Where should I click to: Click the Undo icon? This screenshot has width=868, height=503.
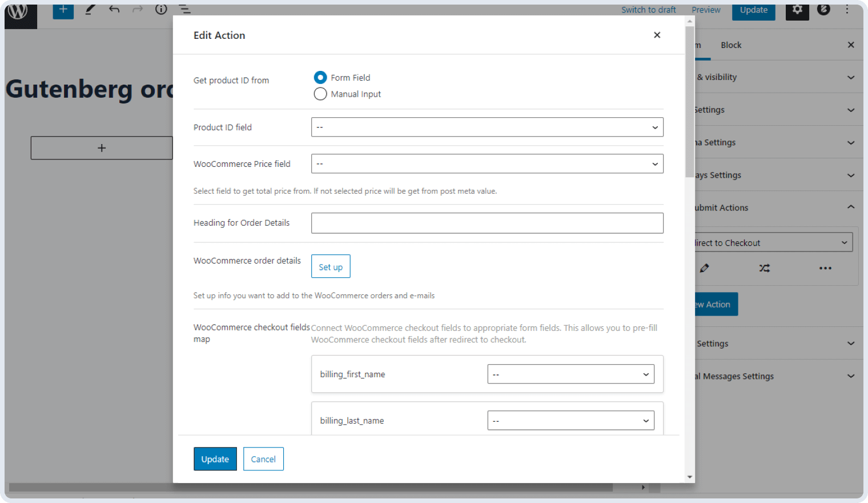tap(114, 10)
